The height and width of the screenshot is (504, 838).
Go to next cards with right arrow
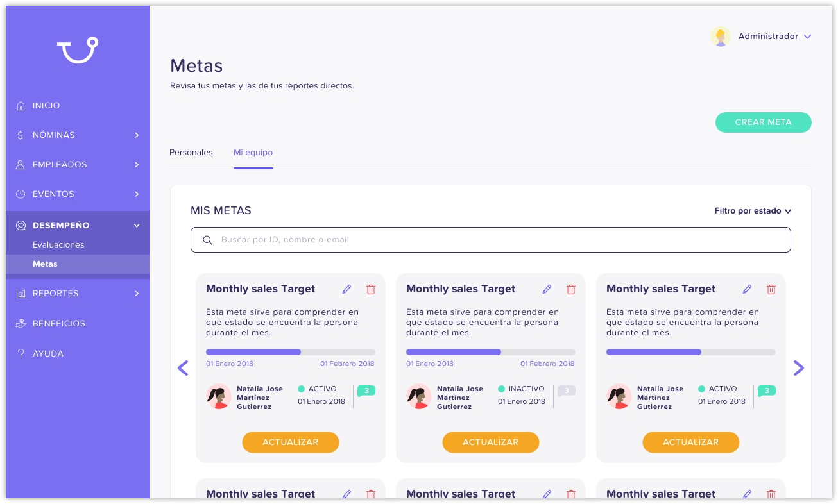(798, 367)
